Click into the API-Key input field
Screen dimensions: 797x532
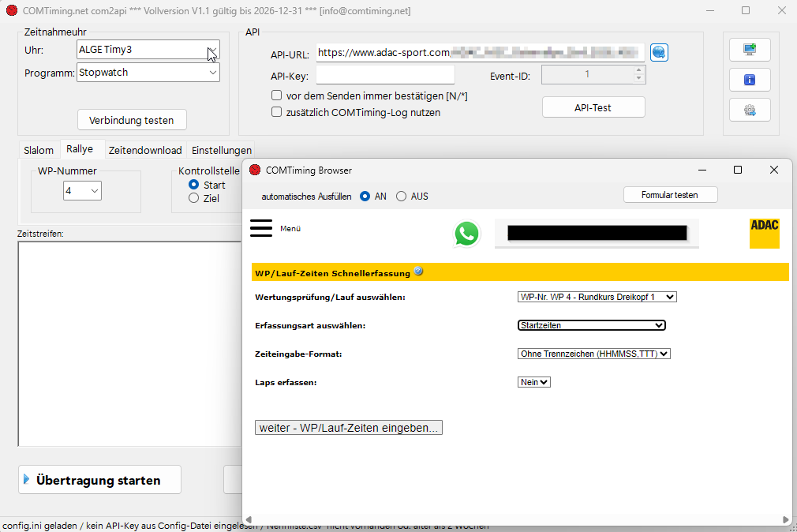385,75
